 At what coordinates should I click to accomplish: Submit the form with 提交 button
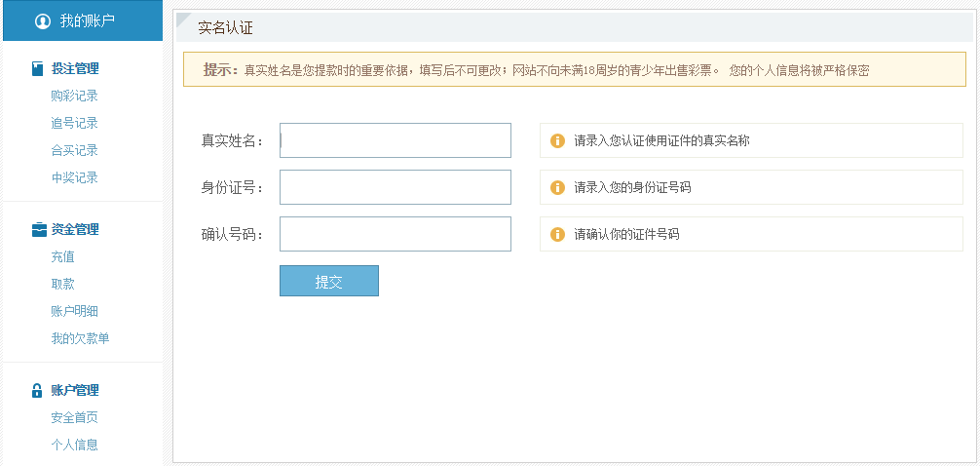click(328, 281)
